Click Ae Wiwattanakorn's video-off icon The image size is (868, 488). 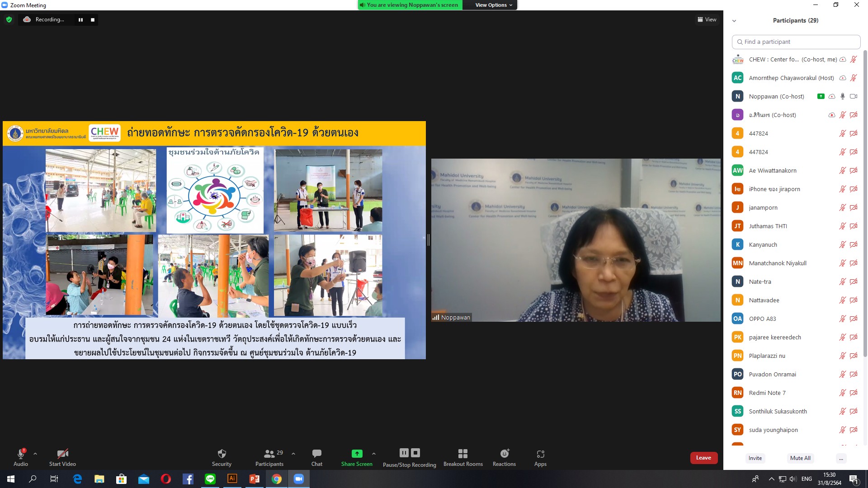pos(854,170)
